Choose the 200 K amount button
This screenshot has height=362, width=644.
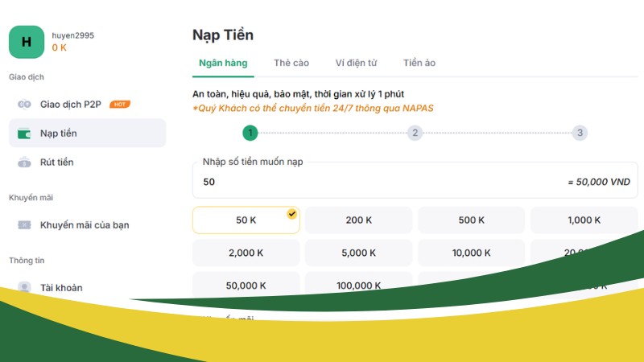358,220
